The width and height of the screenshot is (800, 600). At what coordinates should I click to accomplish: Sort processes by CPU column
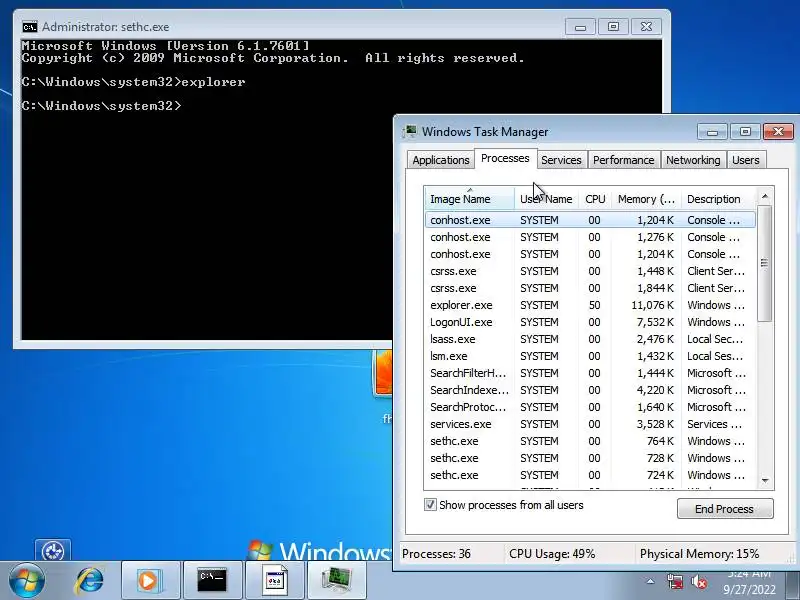tap(595, 199)
